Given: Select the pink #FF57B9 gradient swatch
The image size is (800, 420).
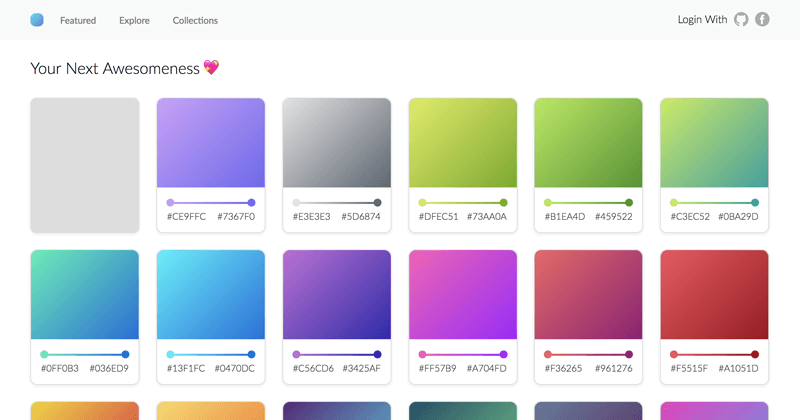Looking at the screenshot, I should tap(463, 294).
